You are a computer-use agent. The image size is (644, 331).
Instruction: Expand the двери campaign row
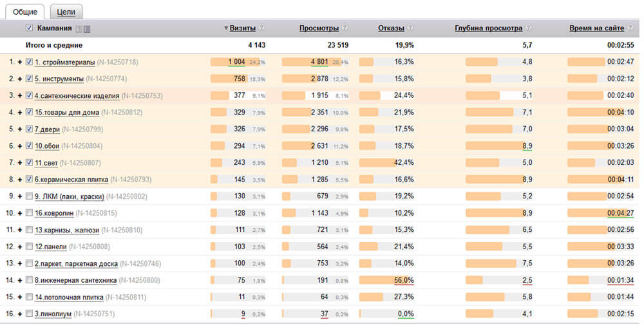pyautogui.click(x=20, y=129)
